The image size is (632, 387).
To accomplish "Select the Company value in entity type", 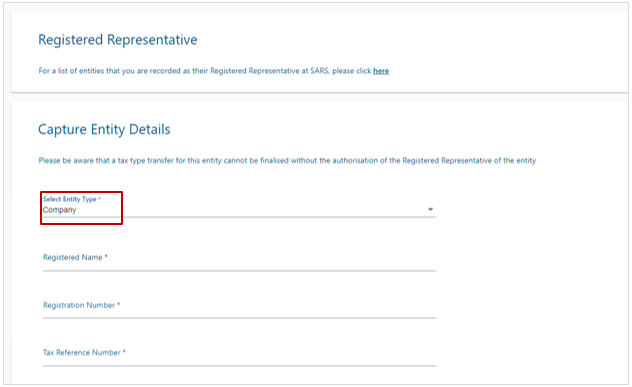I will [59, 210].
